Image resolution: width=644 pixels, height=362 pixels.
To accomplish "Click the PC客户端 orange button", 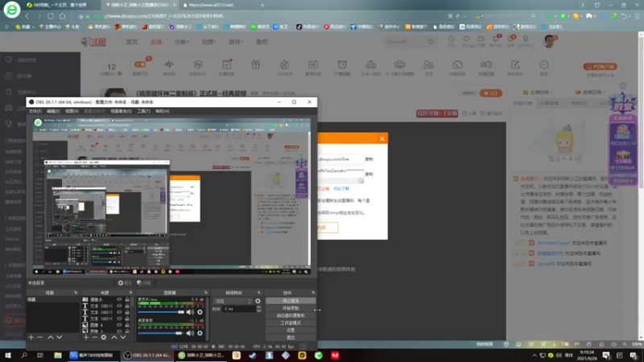I will 601,67.
